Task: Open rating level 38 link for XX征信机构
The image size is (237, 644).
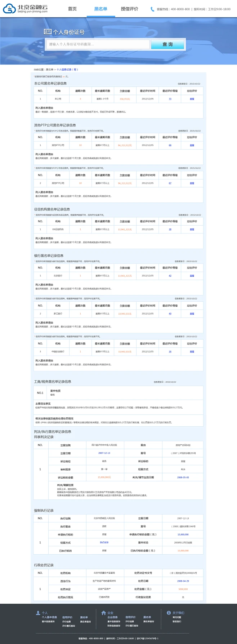Action: [x=170, y=229]
